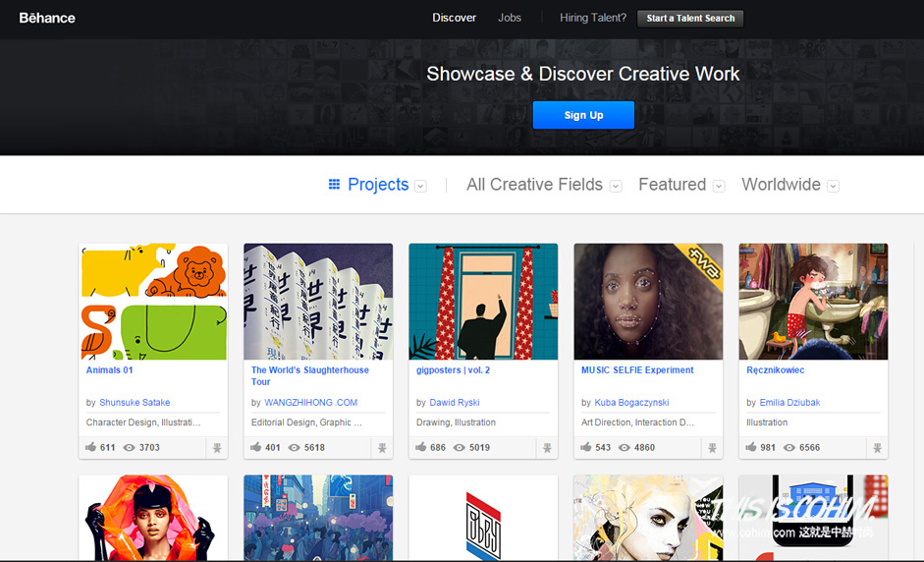This screenshot has height=562, width=924.
Task: Click the Behance logo
Action: pyautogui.click(x=47, y=19)
